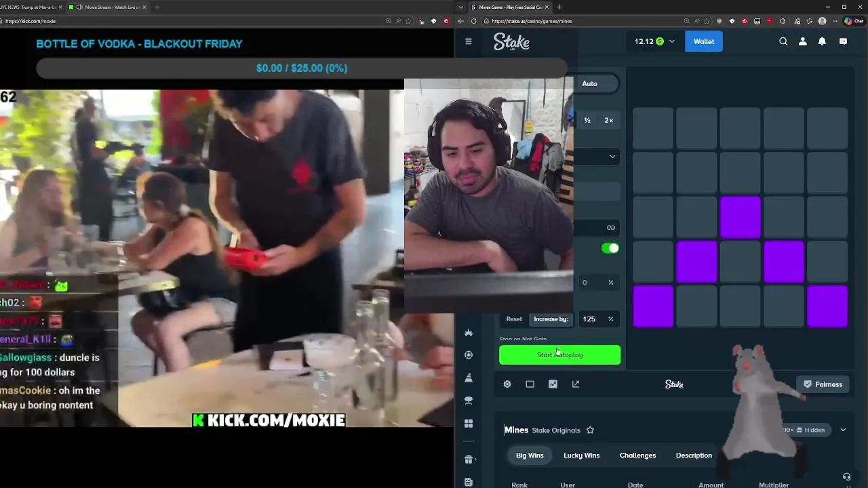
Task: Click the Wallet button
Action: [704, 41]
